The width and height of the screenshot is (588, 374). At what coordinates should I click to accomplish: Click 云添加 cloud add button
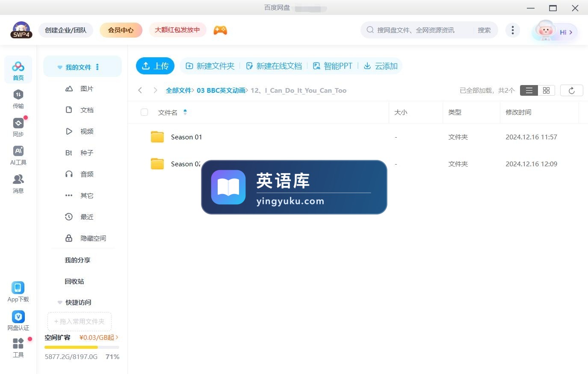tap(381, 66)
